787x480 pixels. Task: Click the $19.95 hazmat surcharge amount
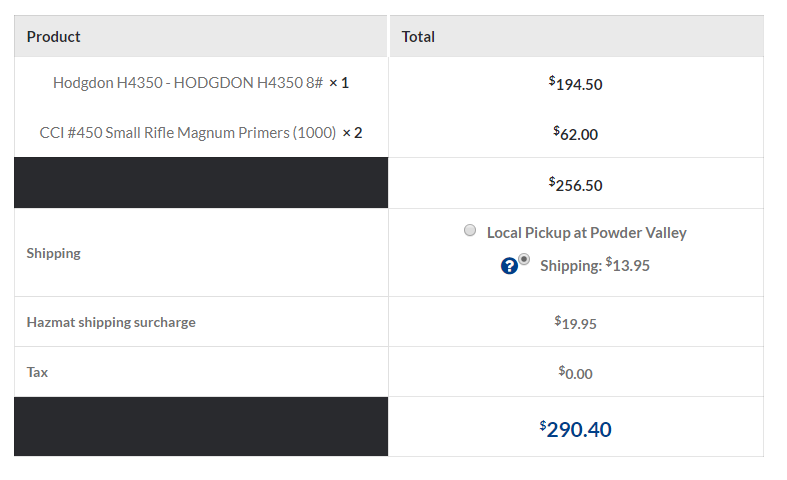[x=576, y=323]
